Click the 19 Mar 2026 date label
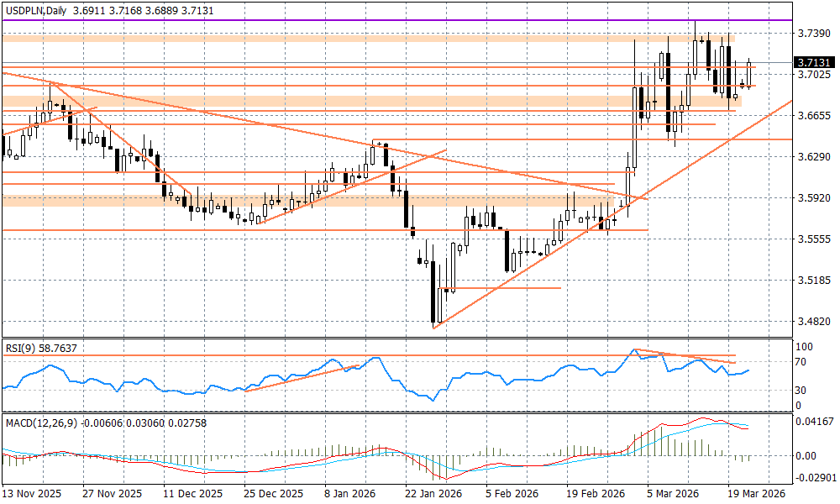 pyautogui.click(x=757, y=495)
